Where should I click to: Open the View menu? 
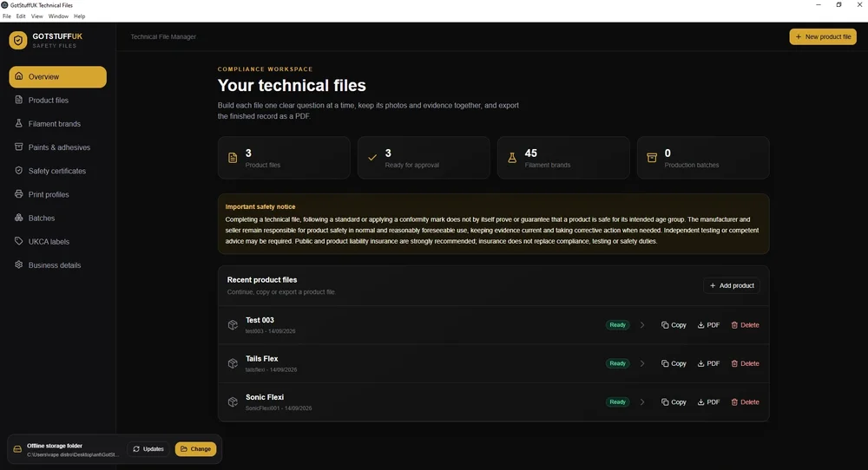click(37, 16)
